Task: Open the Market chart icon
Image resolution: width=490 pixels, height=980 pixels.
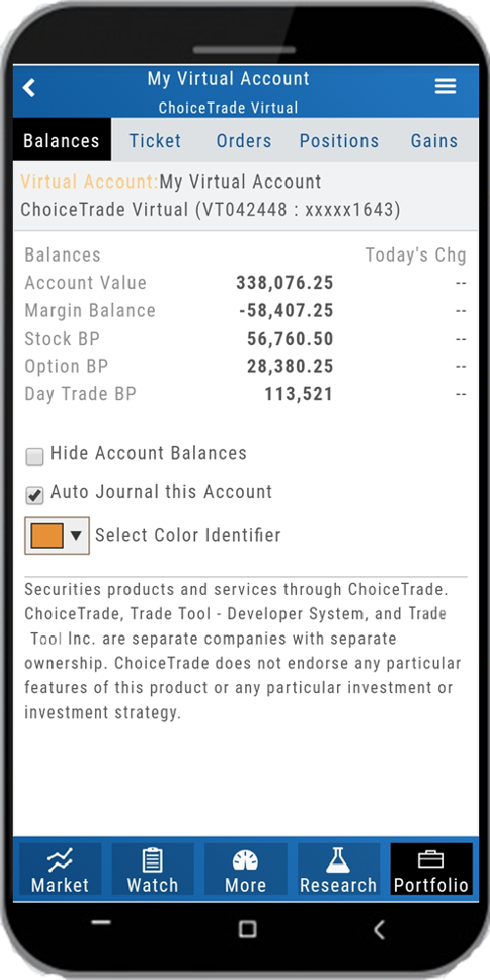Action: pos(60,860)
